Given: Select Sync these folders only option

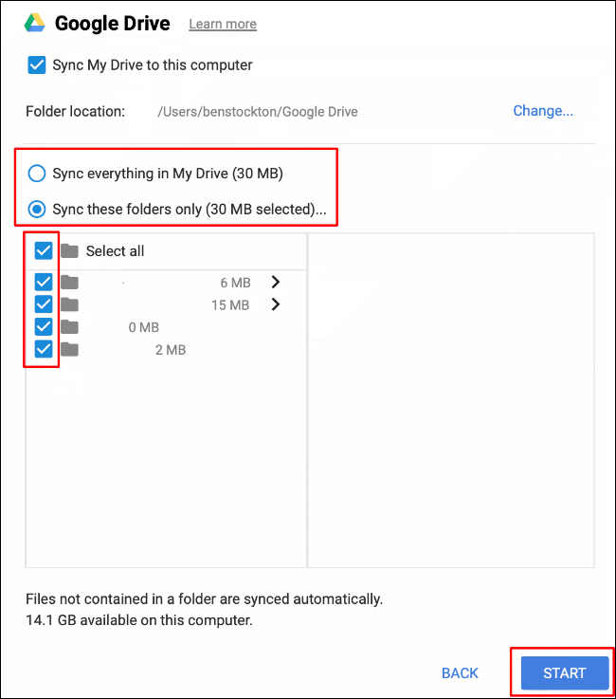Looking at the screenshot, I should (x=37, y=209).
